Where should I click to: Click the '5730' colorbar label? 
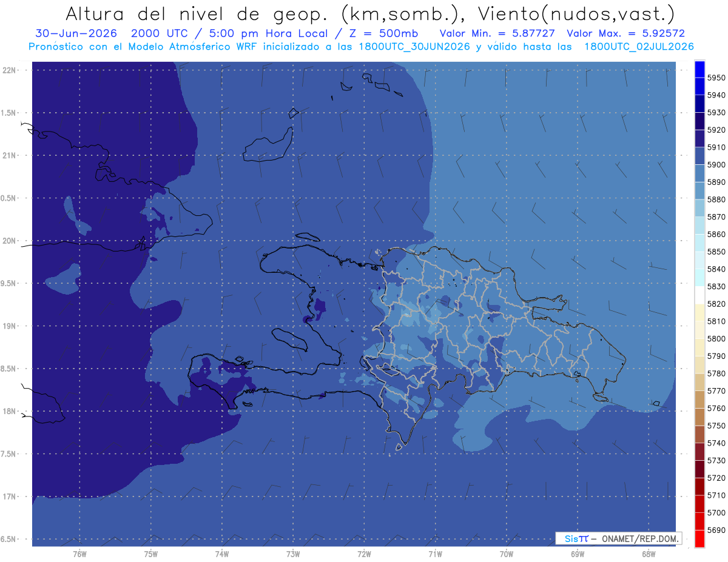tap(716, 461)
